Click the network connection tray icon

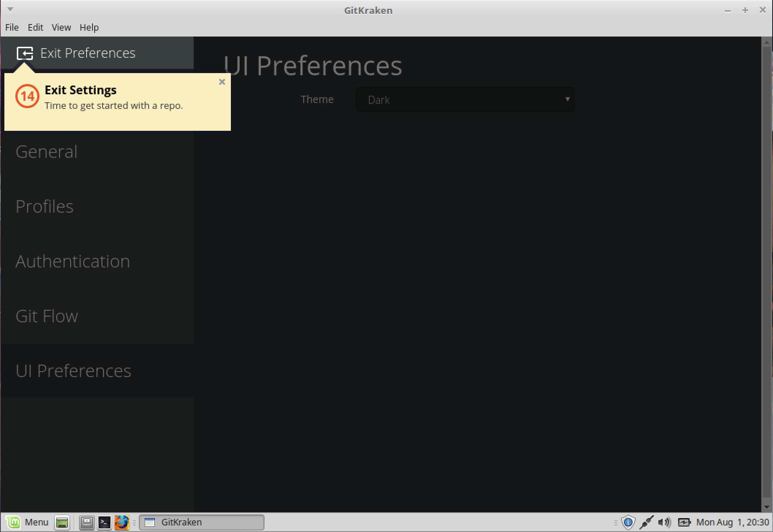pyautogui.click(x=646, y=522)
